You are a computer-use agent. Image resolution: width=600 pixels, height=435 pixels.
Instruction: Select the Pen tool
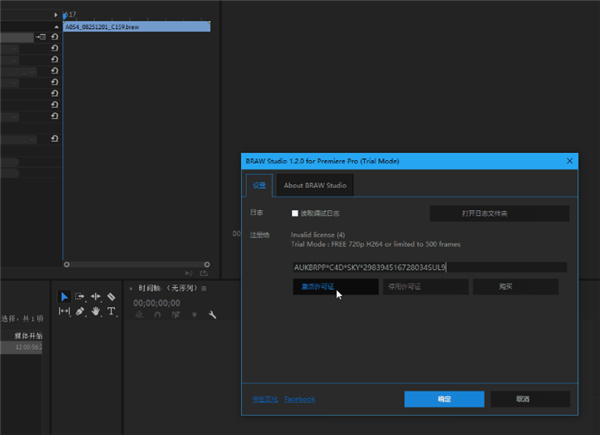[80, 312]
